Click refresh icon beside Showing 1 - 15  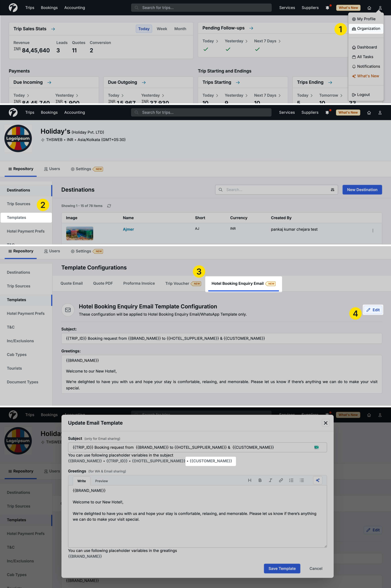coord(109,206)
